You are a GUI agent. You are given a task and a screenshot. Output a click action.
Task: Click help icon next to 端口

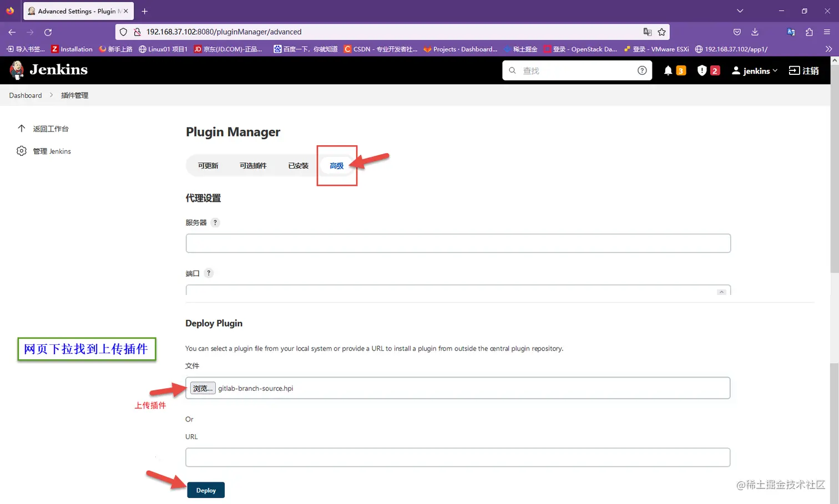pyautogui.click(x=208, y=273)
